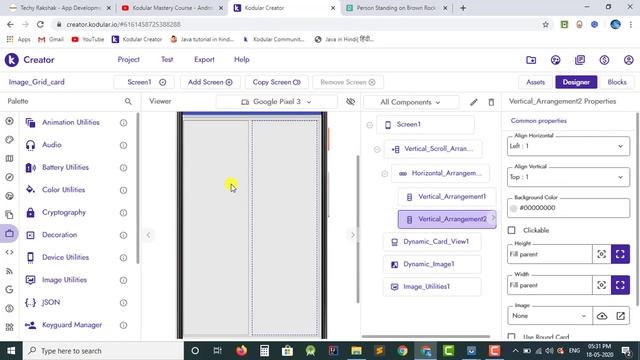
Task: Click the Windows taskbar search box
Action: 103,351
